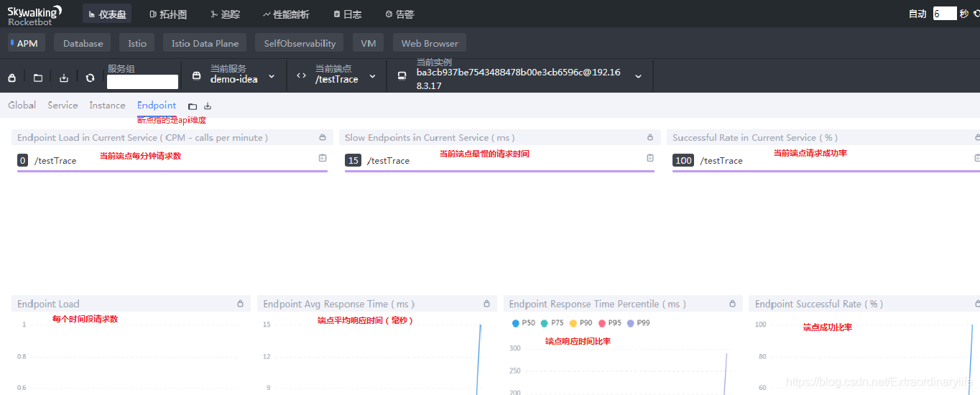980x395 pixels.
Task: Click the Slow Endpoints in Current Service title
Action: (x=430, y=137)
